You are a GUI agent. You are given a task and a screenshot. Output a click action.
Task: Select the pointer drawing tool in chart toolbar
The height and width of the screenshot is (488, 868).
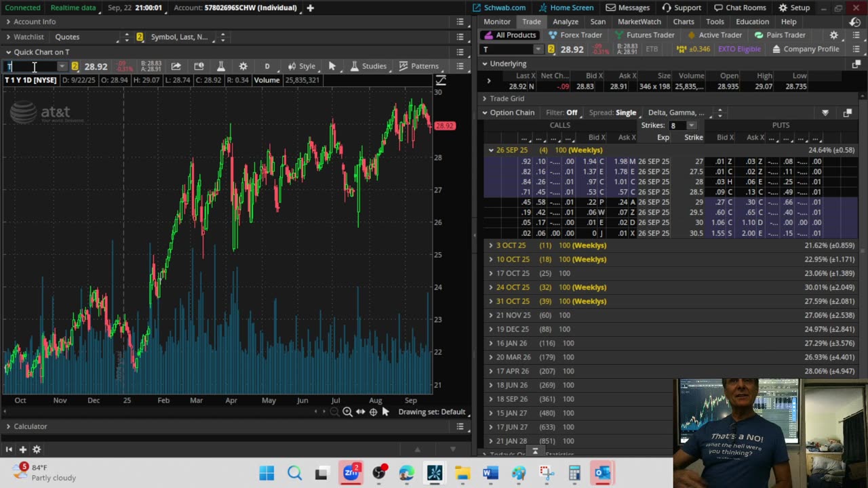point(332,66)
